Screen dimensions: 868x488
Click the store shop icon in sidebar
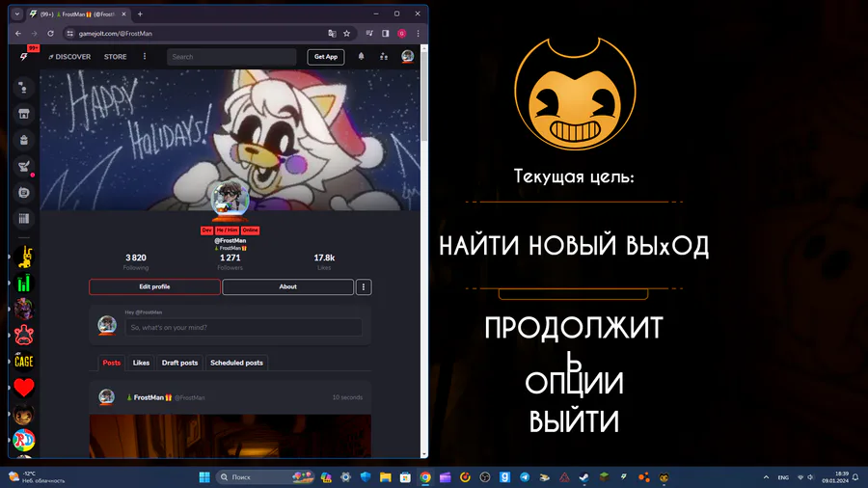point(24,114)
